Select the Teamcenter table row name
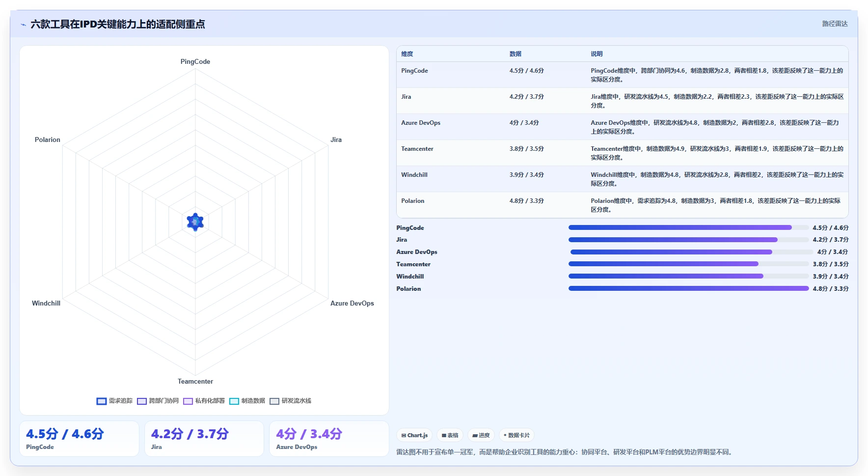This screenshot has width=868, height=476. [417, 149]
